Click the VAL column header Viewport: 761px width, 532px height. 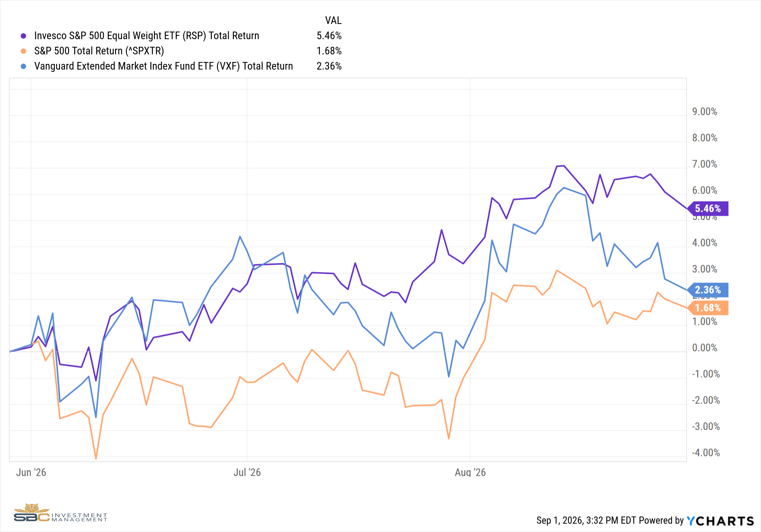point(333,21)
